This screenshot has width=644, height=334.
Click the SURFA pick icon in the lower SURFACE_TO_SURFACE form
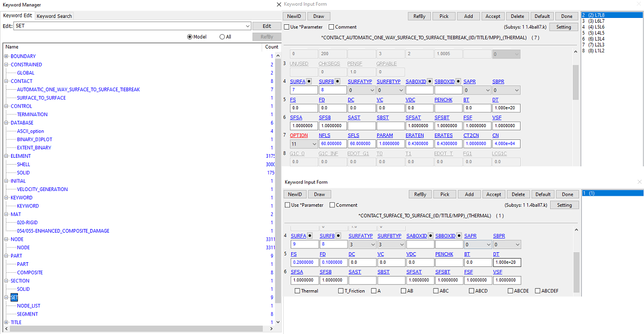click(x=310, y=236)
